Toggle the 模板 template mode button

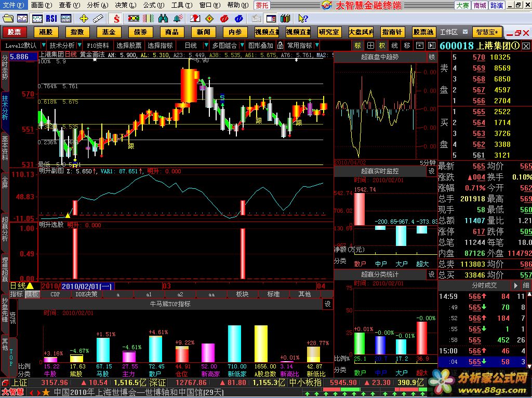(x=32, y=294)
